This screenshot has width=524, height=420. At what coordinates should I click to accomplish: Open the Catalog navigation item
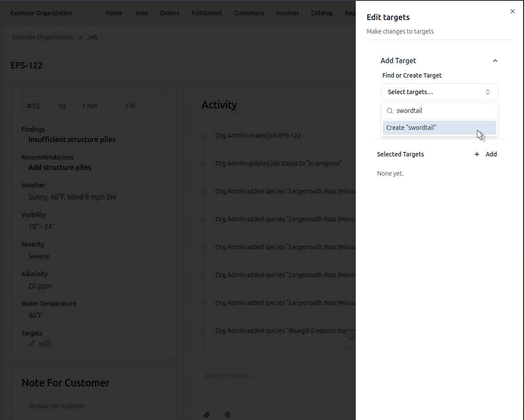pos(322,13)
